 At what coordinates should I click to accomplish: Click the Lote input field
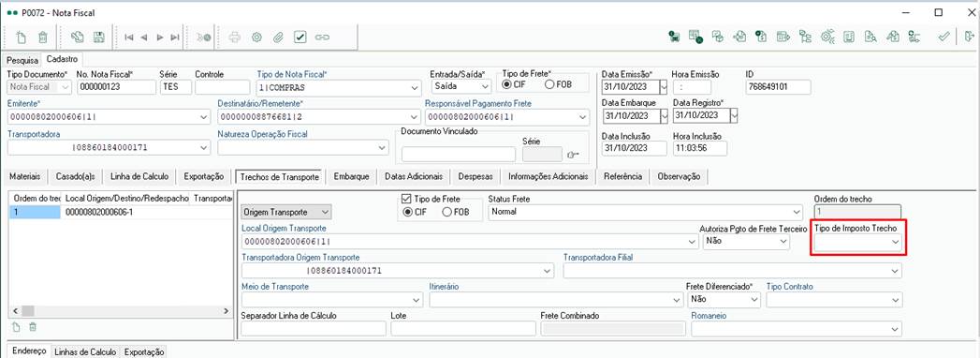pyautogui.click(x=463, y=329)
